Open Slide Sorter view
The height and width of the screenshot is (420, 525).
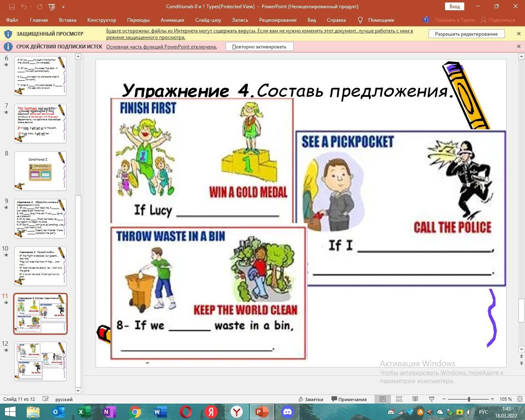(399, 399)
